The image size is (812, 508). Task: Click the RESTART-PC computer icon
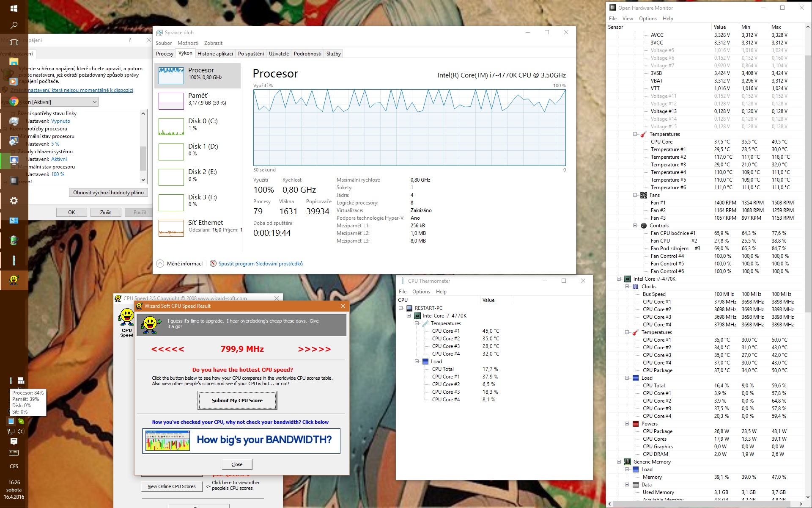tap(409, 308)
